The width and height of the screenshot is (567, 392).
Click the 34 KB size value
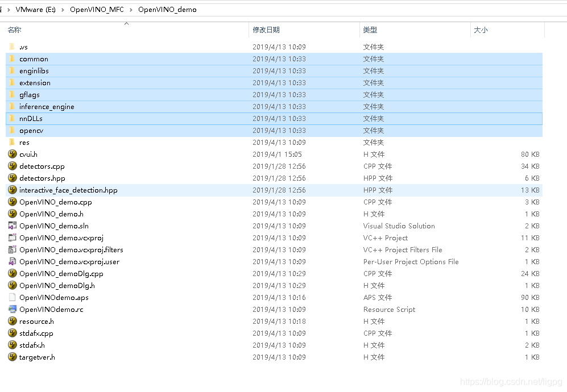(530, 166)
